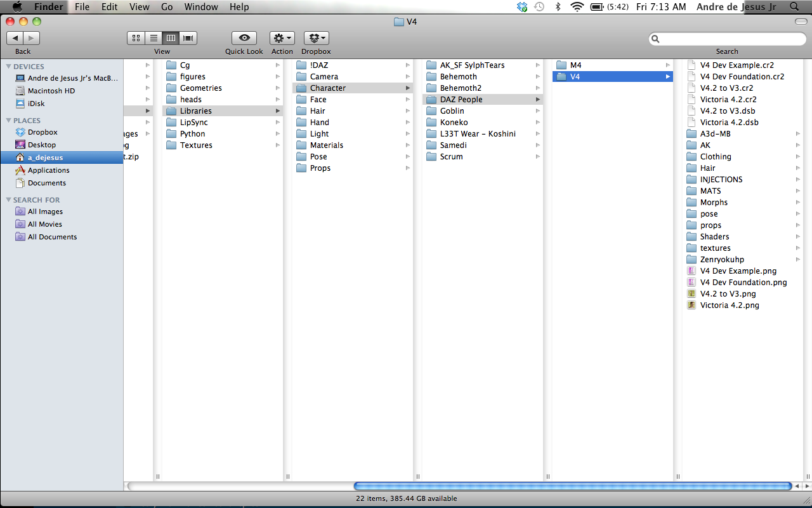Viewport: 812px width, 508px height.
Task: Expand the Morphs folder arrow
Action: click(798, 203)
